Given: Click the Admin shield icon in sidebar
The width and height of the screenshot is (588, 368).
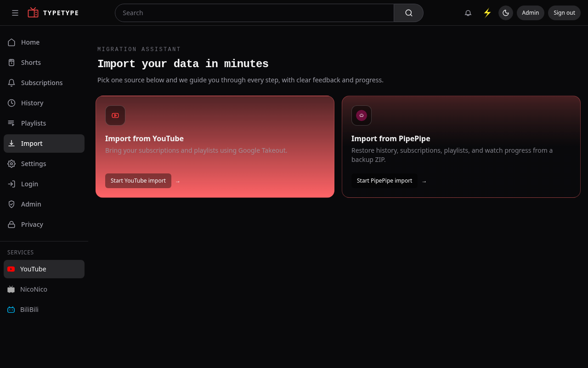Looking at the screenshot, I should 11,204.
